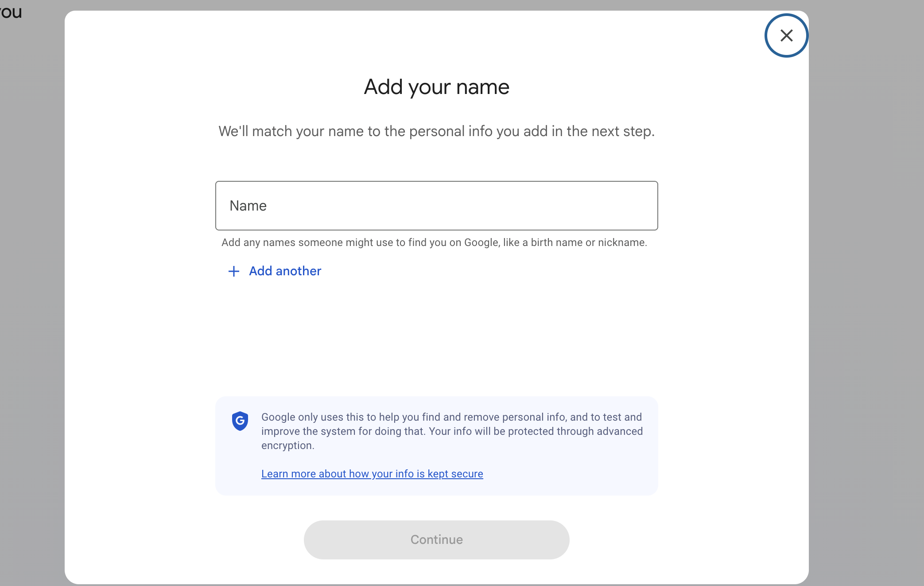Click the dimmed backdrop right of dialog
The image size is (924, 586).
pyautogui.click(x=866, y=293)
